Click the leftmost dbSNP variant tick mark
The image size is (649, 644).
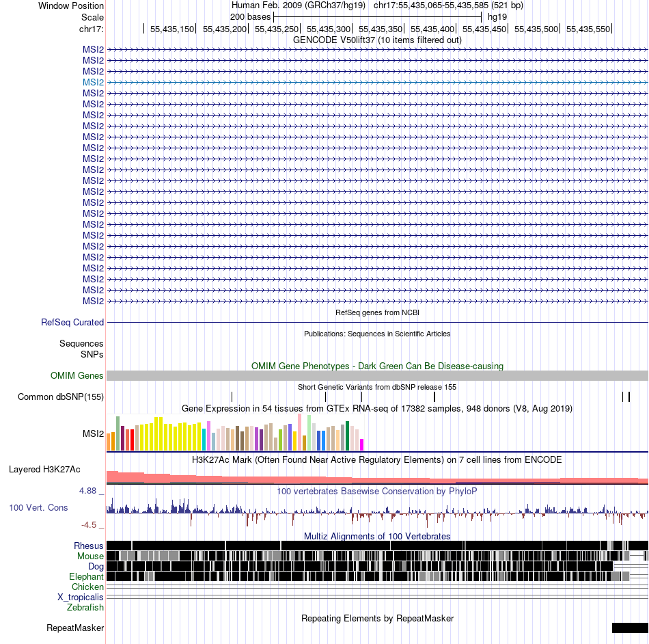coord(232,397)
